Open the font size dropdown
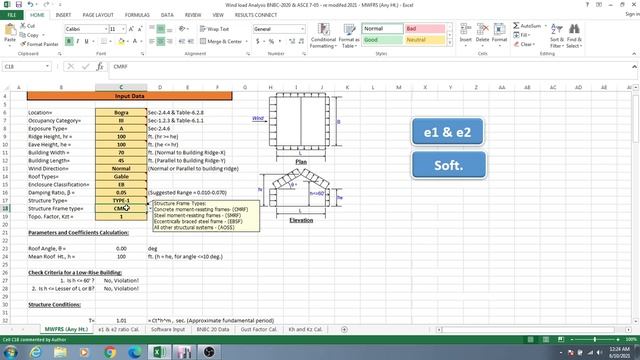 123,29
